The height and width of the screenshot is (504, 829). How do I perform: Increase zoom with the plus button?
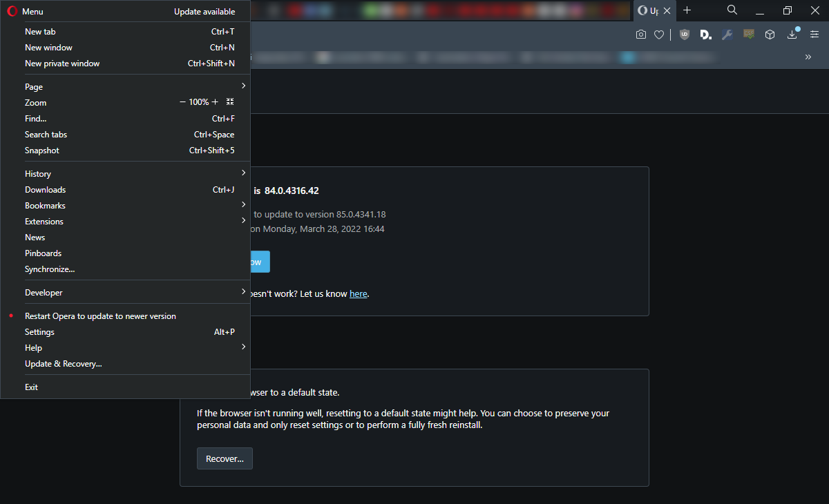(x=215, y=102)
